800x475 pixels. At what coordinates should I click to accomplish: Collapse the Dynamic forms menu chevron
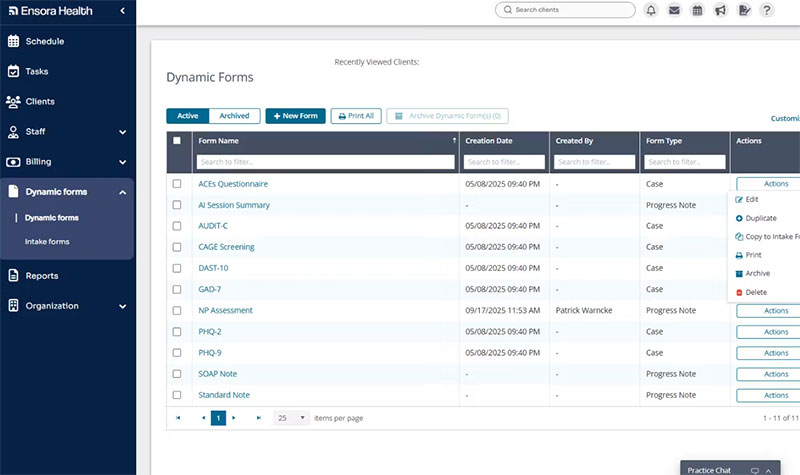point(122,192)
